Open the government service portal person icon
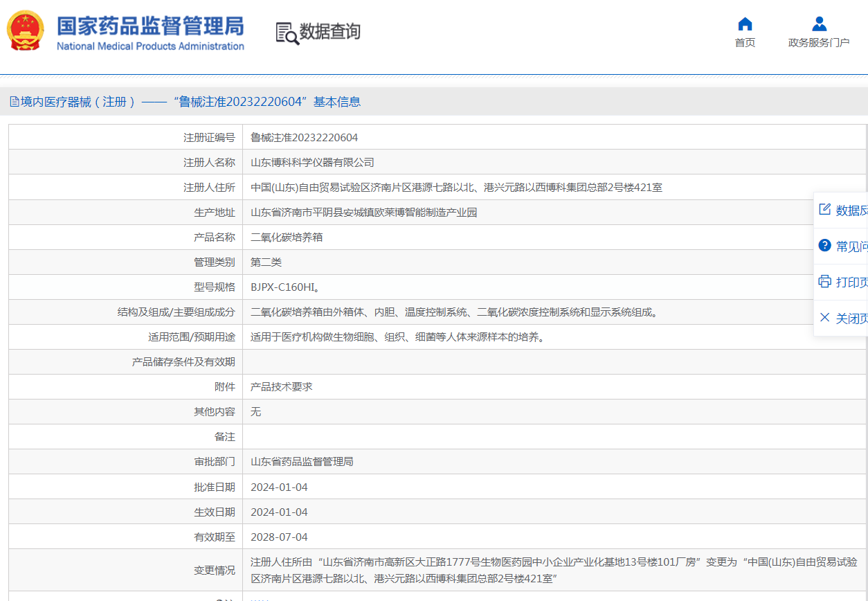 coord(819,24)
